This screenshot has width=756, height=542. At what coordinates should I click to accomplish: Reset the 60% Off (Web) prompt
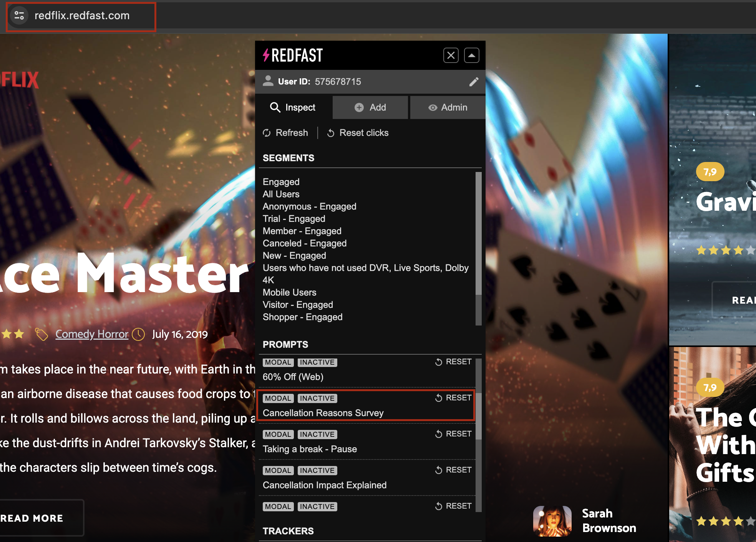pyautogui.click(x=453, y=362)
